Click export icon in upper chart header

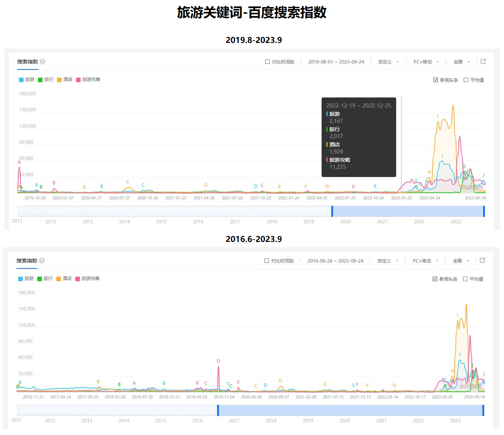[x=483, y=61]
